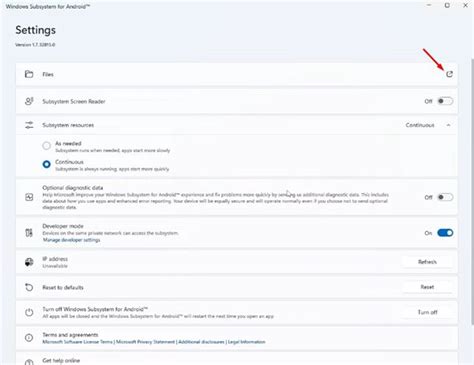
Task: Select the As needed radio option
Action: coord(46,145)
